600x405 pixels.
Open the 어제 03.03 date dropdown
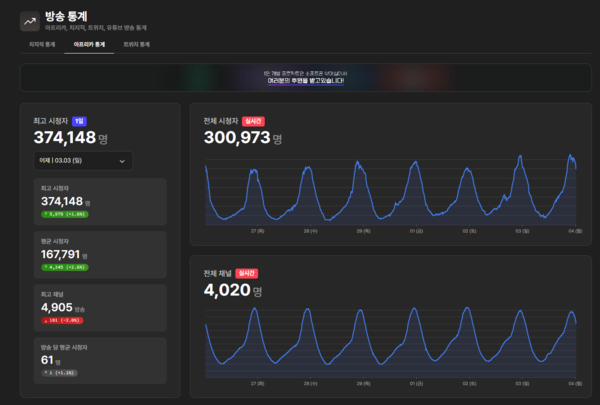coord(82,160)
